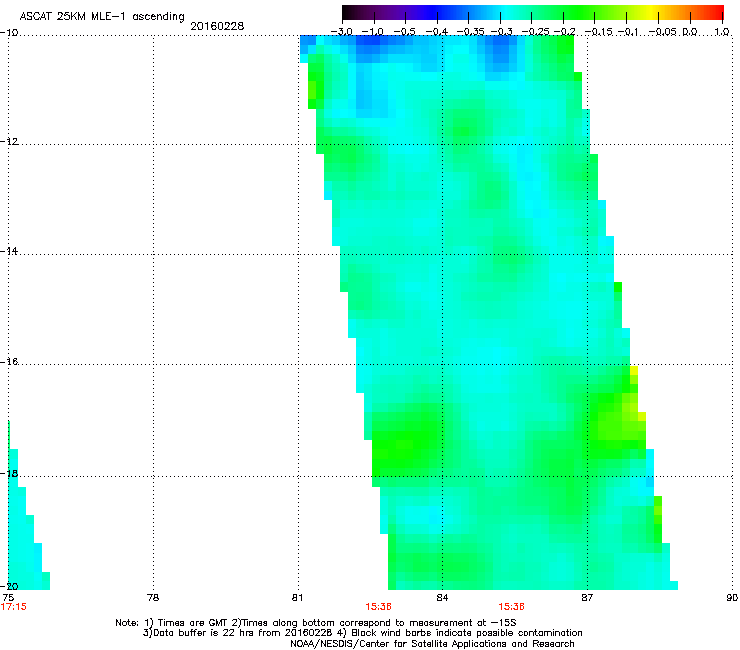Click the 90 longitude axis label
The width and height of the screenshot is (740, 650).
(732, 598)
